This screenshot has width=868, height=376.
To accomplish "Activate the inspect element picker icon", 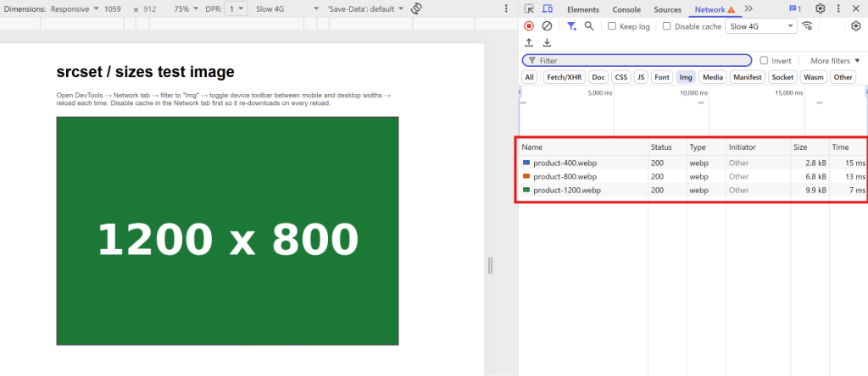I will tap(529, 8).
